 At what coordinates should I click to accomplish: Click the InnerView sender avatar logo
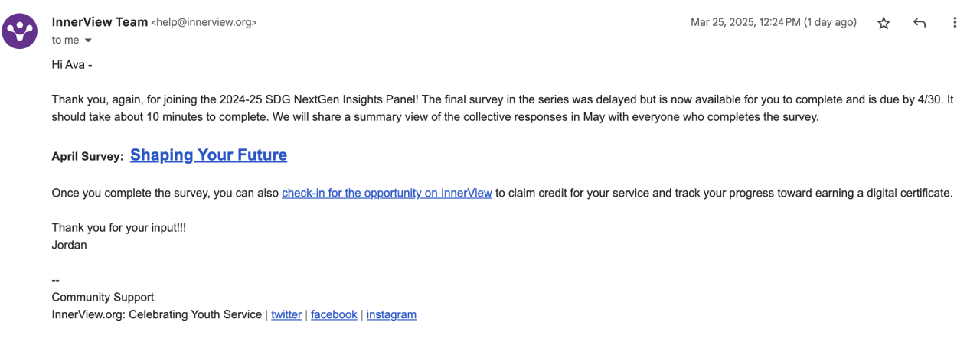tap(19, 31)
